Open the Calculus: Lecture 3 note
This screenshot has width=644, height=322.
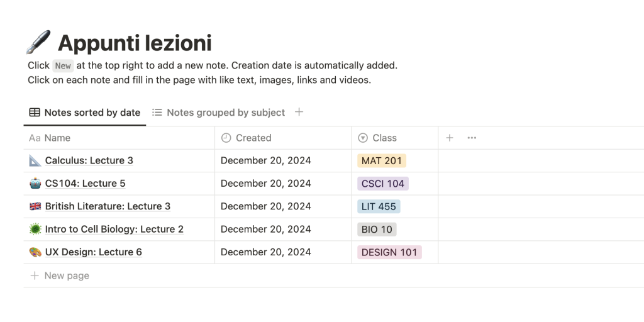pyautogui.click(x=89, y=160)
